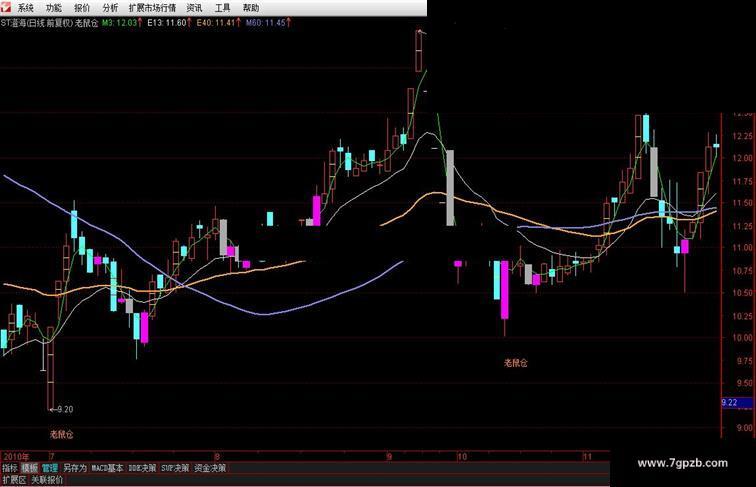Viewport: 756px width, 487px height.
Task: Click the 9.50 price axis label
Action: pyautogui.click(x=742, y=383)
